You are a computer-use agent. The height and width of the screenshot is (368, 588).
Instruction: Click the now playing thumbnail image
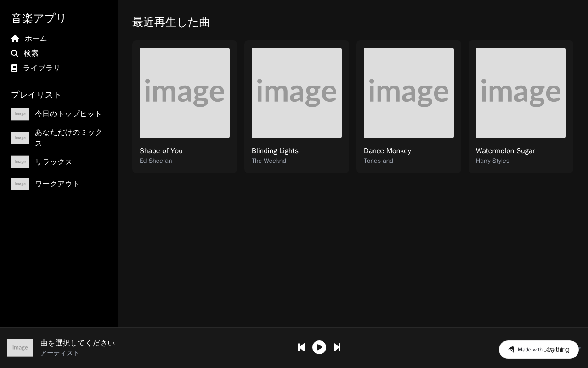20,348
